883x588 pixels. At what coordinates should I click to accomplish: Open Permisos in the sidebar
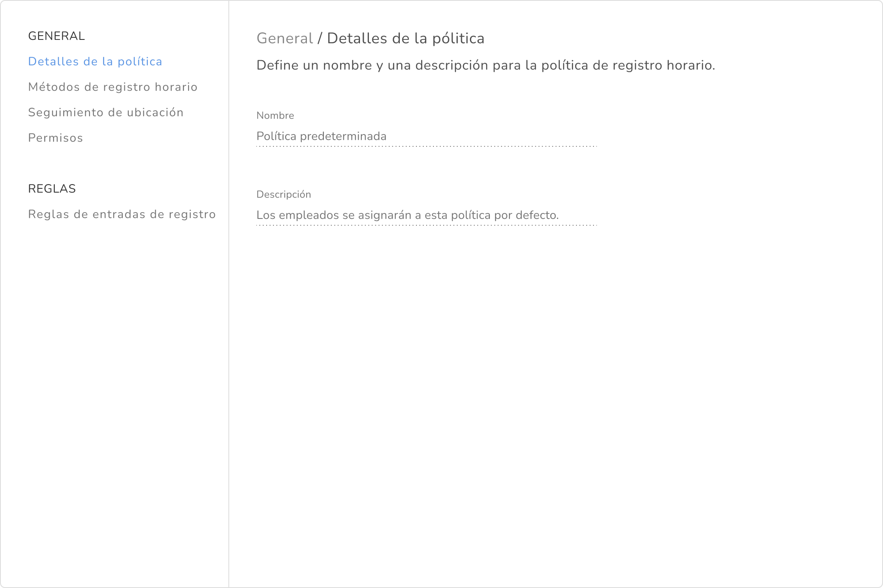click(55, 138)
